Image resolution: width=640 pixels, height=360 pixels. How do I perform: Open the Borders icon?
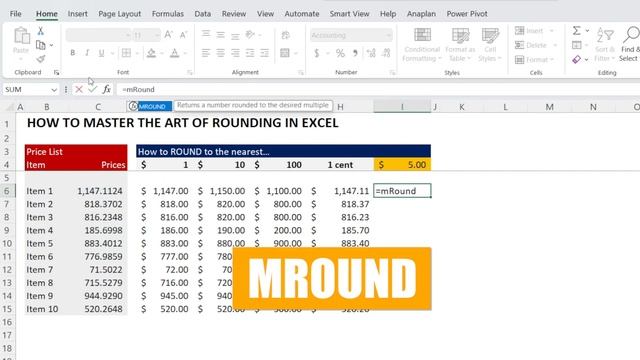coord(127,53)
